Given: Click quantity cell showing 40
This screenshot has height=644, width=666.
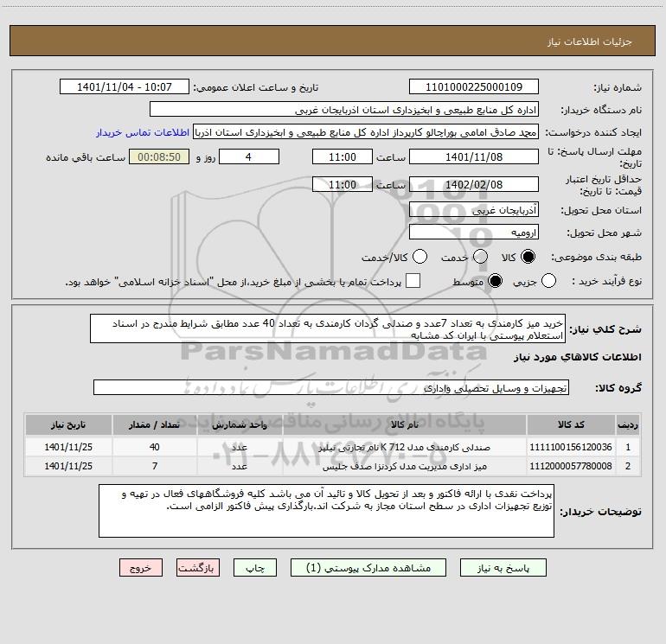Looking at the screenshot, I should 155,447.
